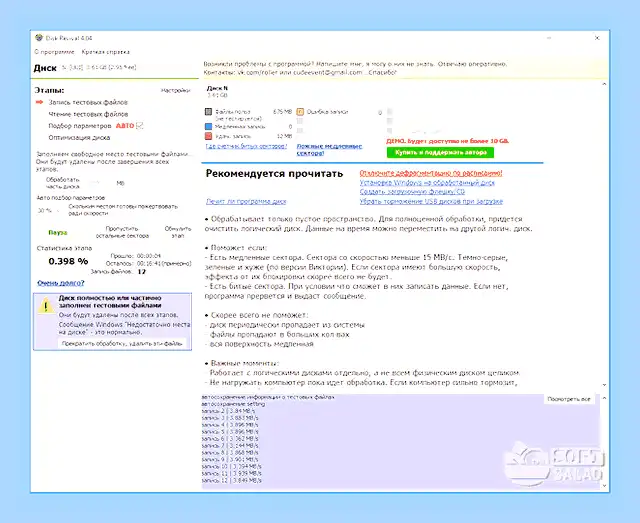Click the 0.398 % progress value
Viewport: 640px width, 523px height.
click(x=68, y=261)
